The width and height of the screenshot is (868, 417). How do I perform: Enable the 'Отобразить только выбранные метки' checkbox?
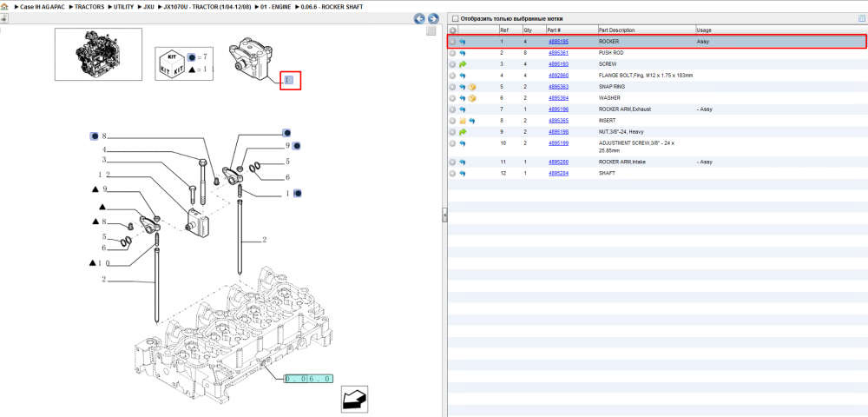(456, 18)
